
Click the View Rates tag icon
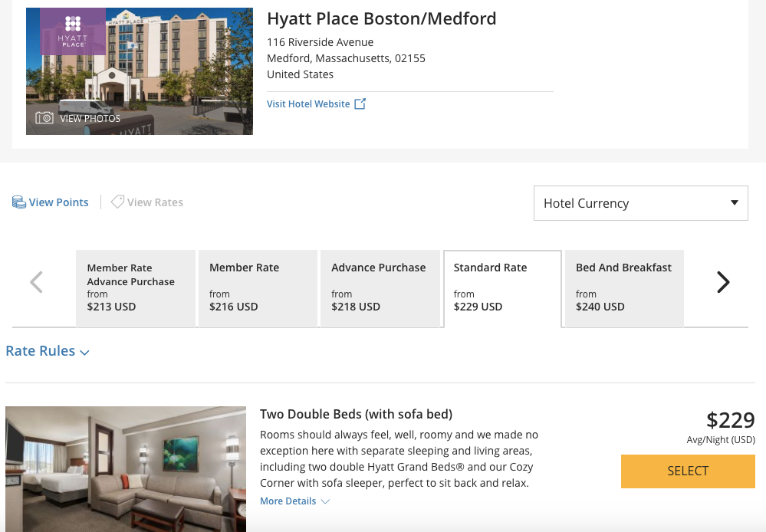click(x=117, y=202)
